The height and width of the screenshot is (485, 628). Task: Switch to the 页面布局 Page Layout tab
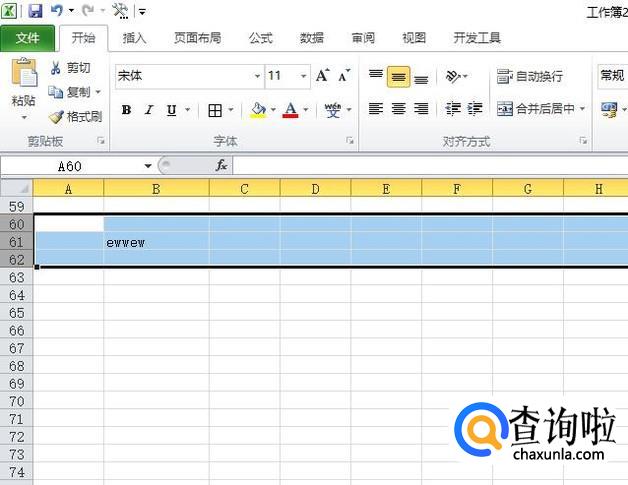tap(197, 38)
